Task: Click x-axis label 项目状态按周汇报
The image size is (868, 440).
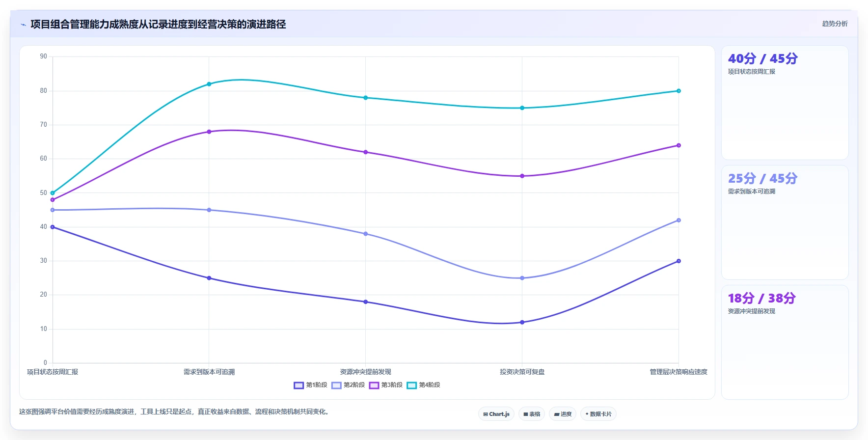Action: pyautogui.click(x=53, y=372)
